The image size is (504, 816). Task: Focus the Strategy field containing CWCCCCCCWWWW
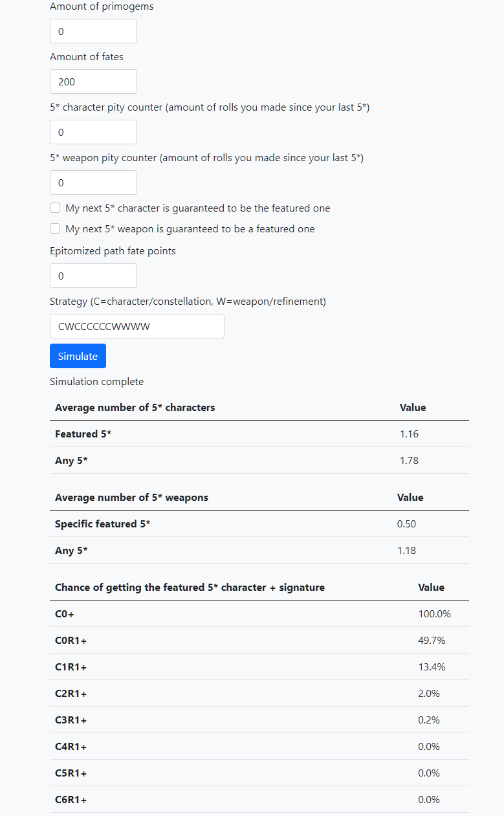[137, 326]
